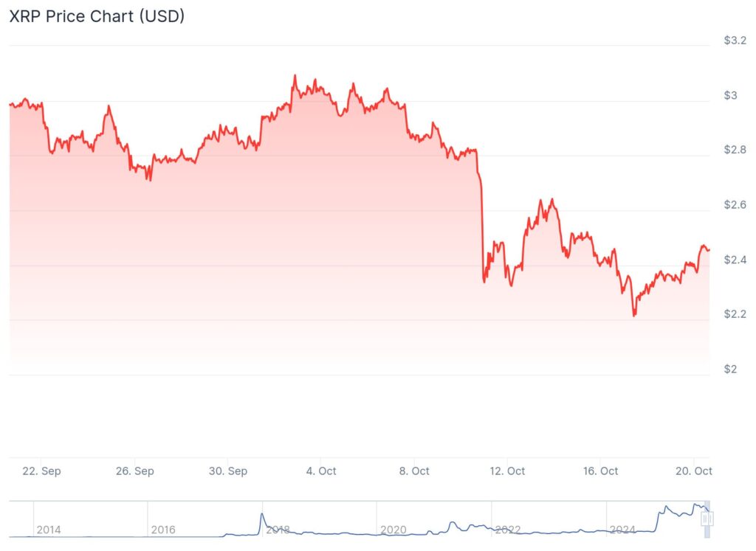This screenshot has height=551, width=756.
Task: Click the $2.8 y-axis label
Action: tap(735, 150)
